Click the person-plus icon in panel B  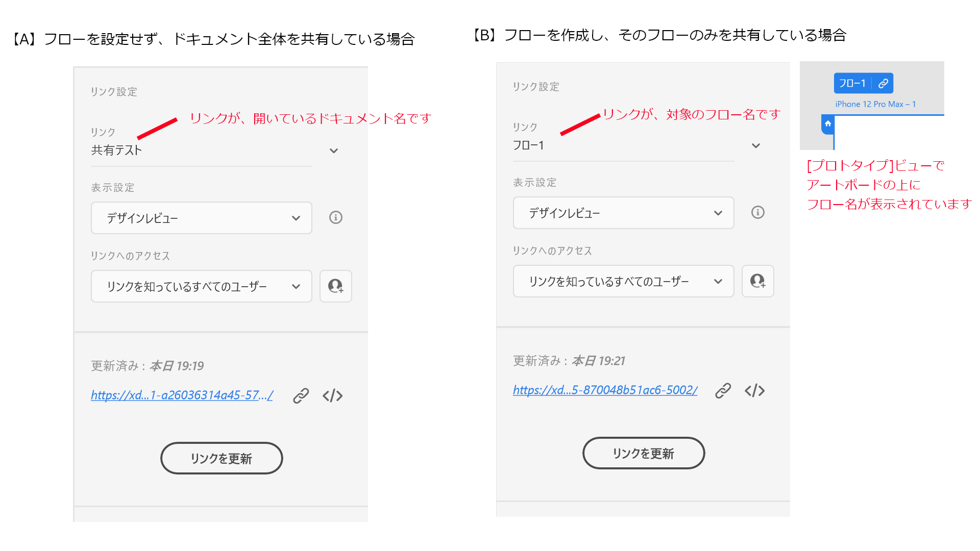(757, 281)
